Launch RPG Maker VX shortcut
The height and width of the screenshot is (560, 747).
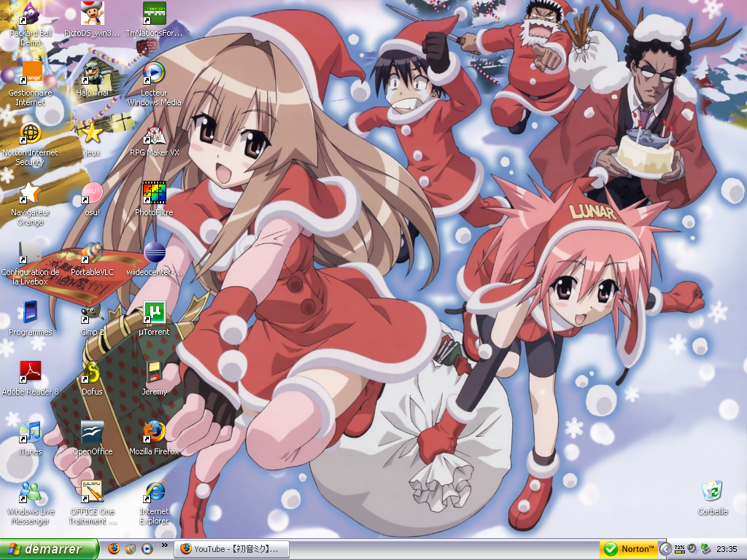154,139
